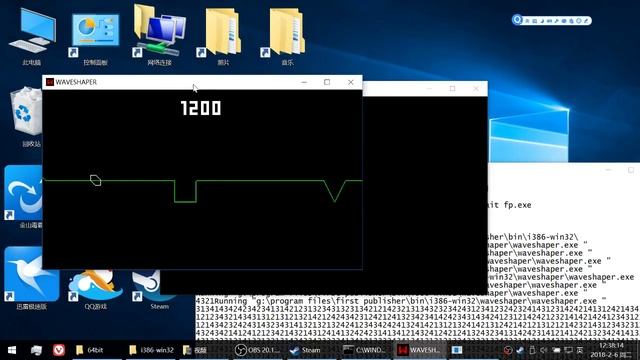This screenshot has height=360, width=640.
Task: Close the black window behind WAVESHAPER
Action: pos(476,89)
